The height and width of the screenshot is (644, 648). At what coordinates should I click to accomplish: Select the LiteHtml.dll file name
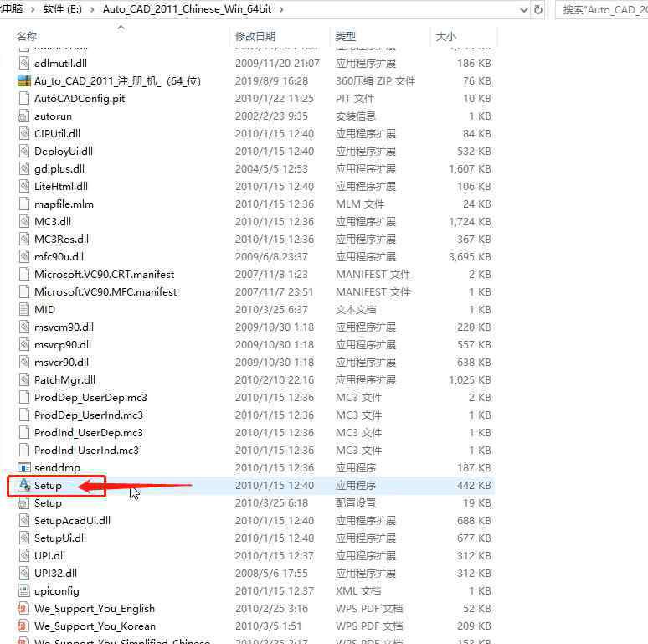tap(61, 187)
